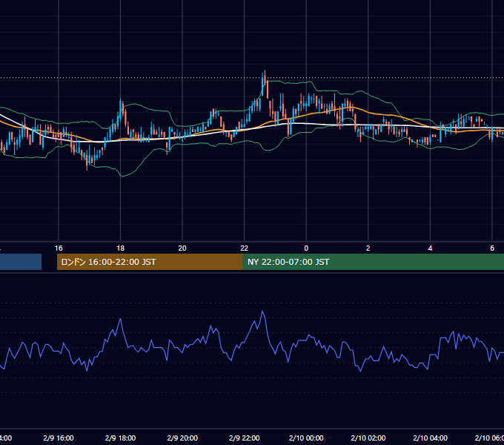Screen dimensions: 504x445
Task: Click hour label 22 on time axis
Action: click(x=245, y=248)
